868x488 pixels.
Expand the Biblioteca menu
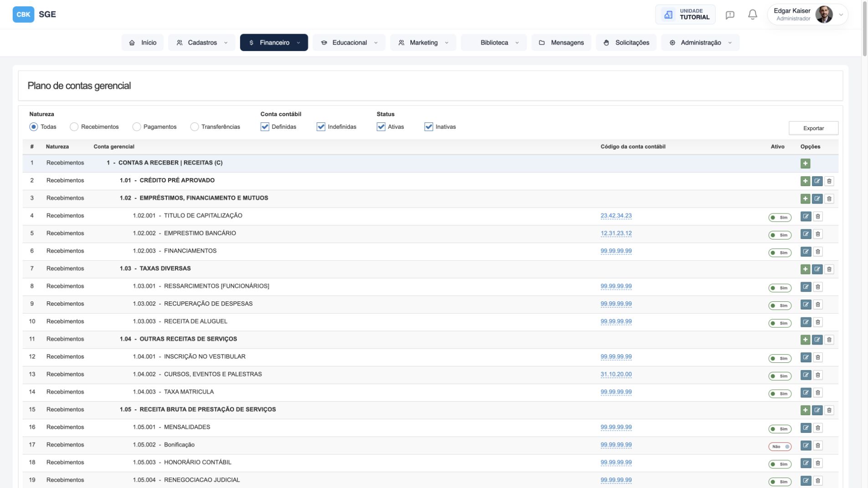click(494, 42)
